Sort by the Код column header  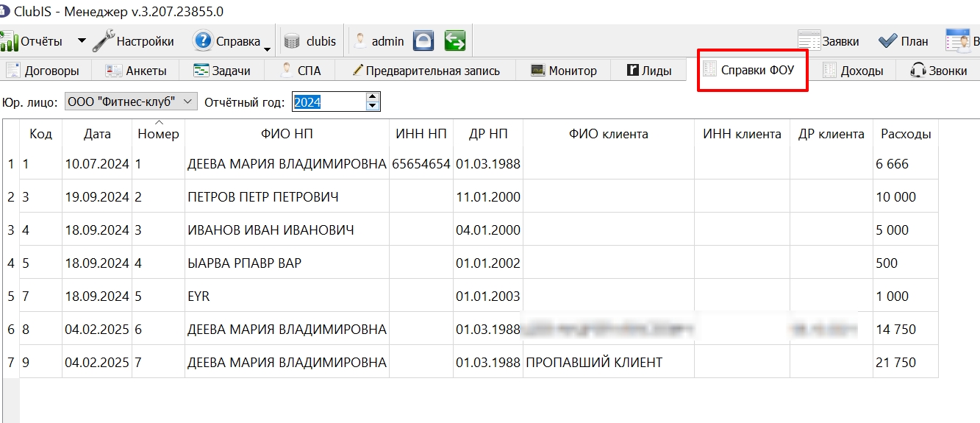[40, 134]
